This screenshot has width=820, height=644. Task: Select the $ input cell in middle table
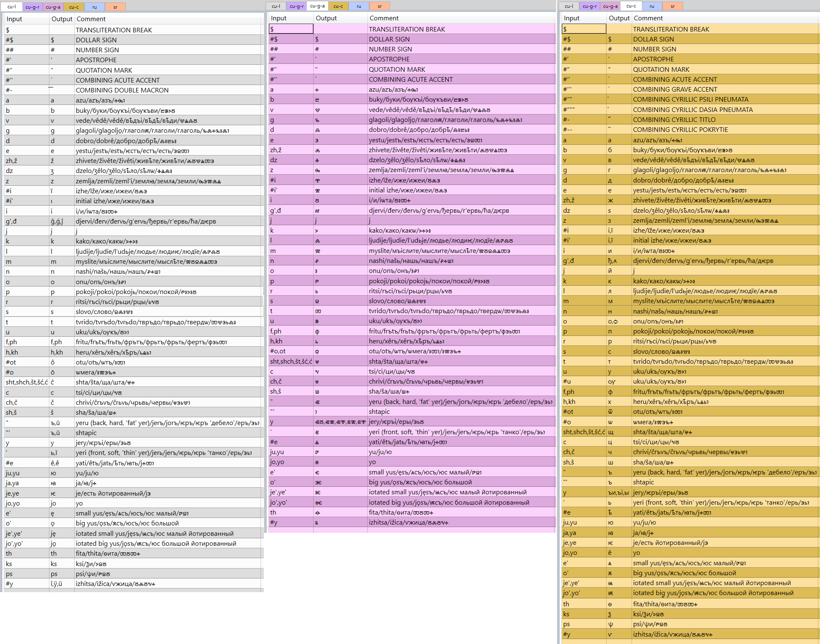click(x=291, y=29)
